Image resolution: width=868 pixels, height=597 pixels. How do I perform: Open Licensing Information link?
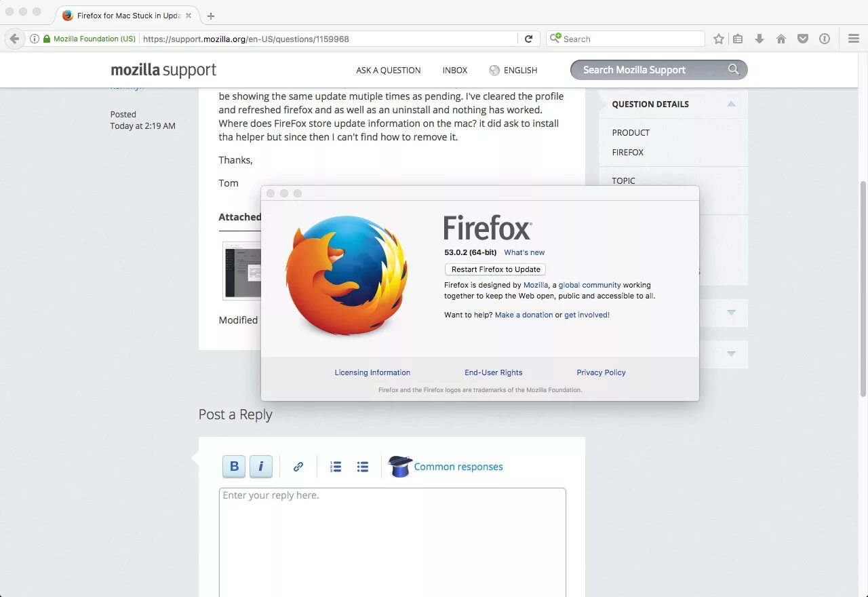(372, 372)
